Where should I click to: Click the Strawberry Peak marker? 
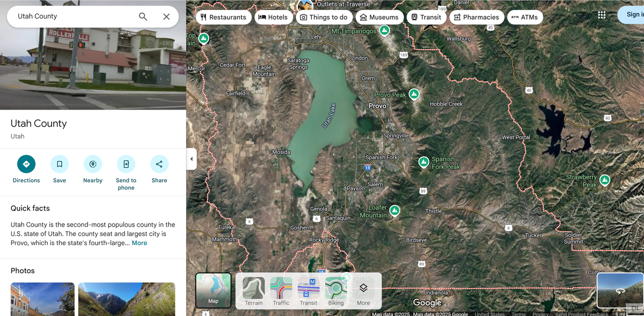click(605, 180)
